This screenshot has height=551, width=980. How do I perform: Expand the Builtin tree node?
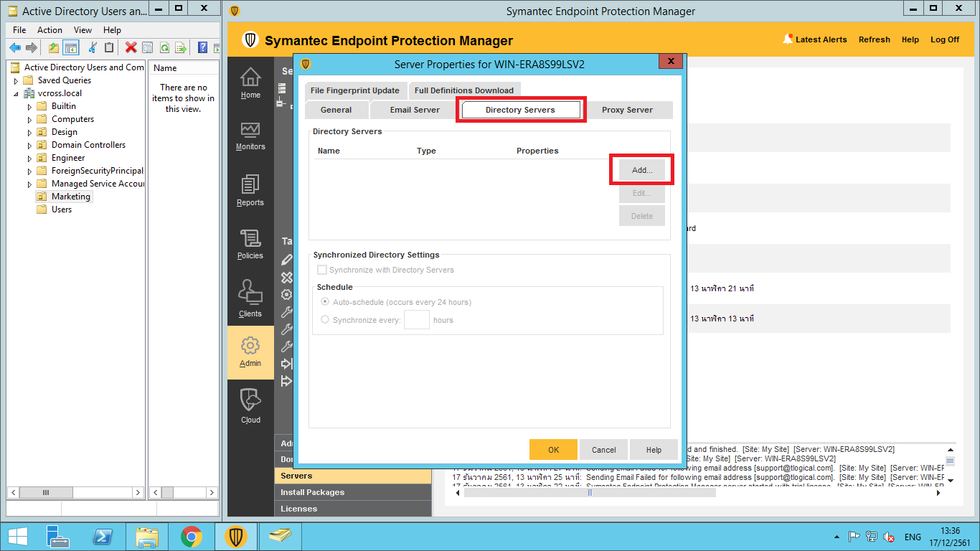pos(30,107)
